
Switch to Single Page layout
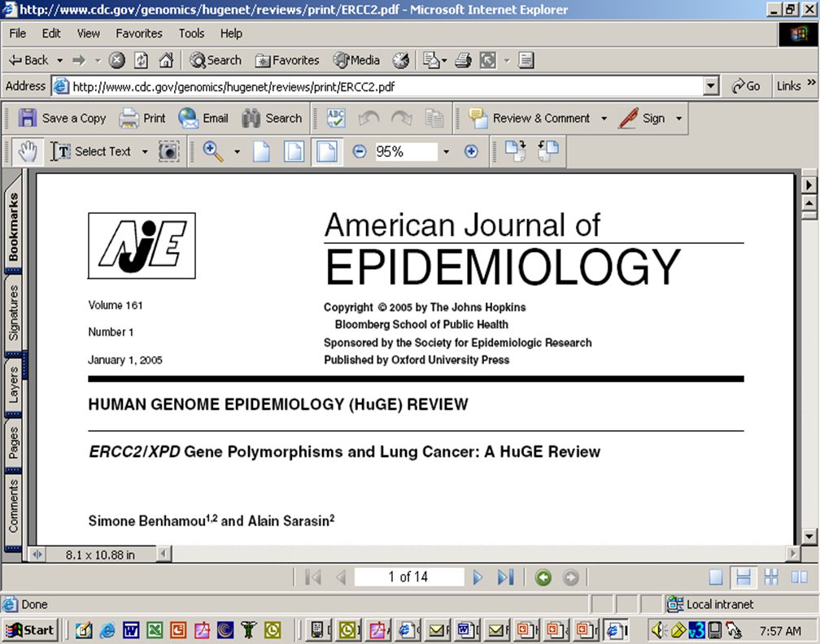click(716, 577)
